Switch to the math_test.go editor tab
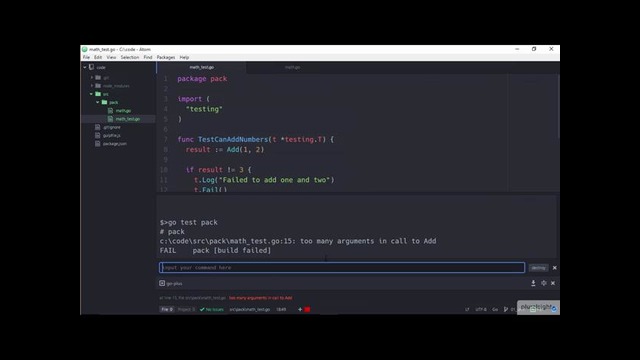 202,67
